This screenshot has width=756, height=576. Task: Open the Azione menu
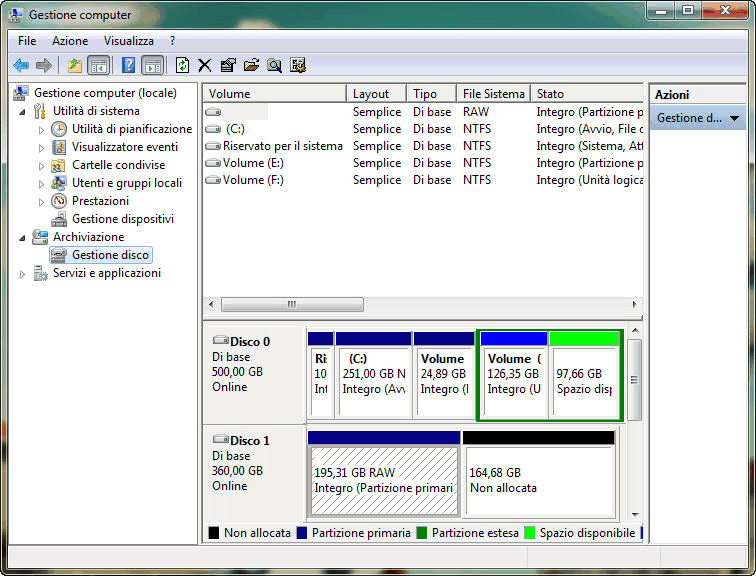(70, 41)
